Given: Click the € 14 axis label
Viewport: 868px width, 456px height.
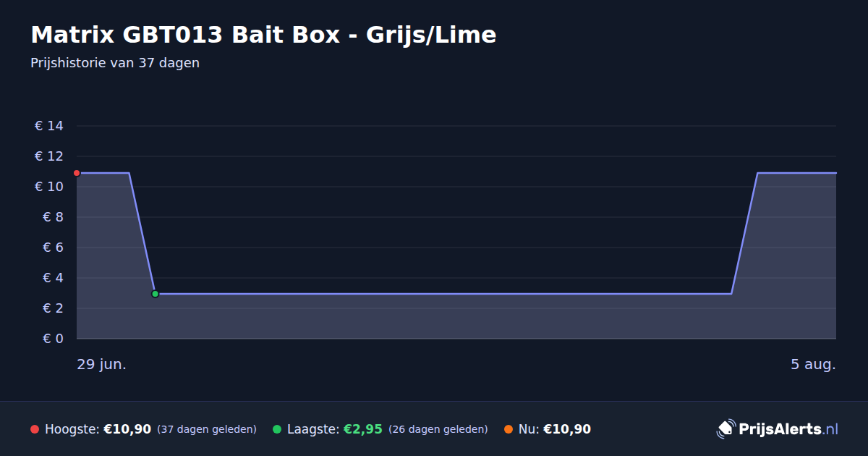Looking at the screenshot, I should click(49, 126).
